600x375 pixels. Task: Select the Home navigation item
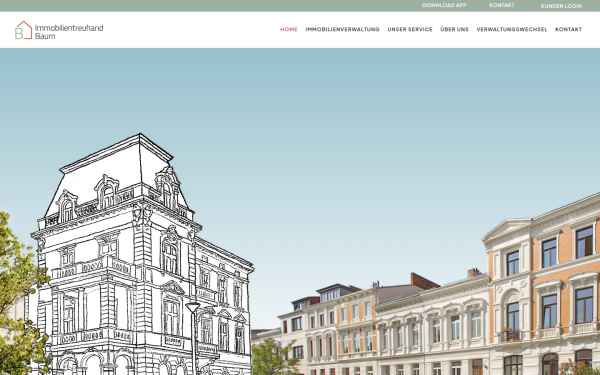pos(289,29)
